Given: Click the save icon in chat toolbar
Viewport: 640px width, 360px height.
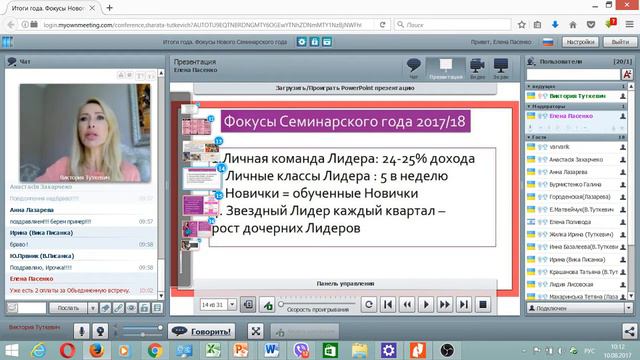Looking at the screenshot, I should [x=144, y=308].
